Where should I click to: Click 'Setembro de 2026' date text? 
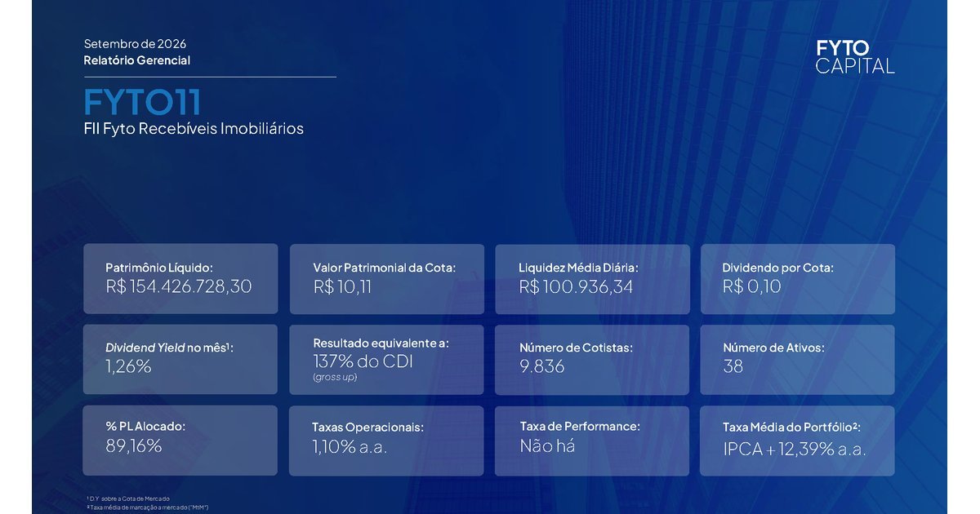(x=135, y=44)
